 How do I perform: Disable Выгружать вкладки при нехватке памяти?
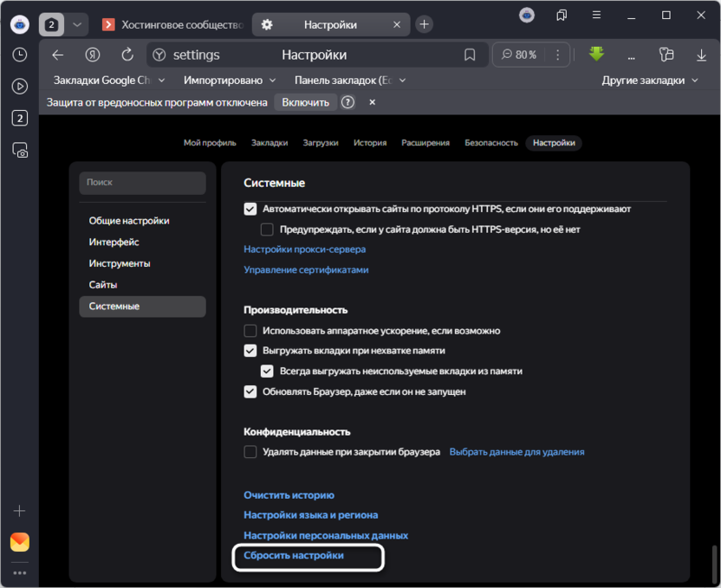[250, 350]
